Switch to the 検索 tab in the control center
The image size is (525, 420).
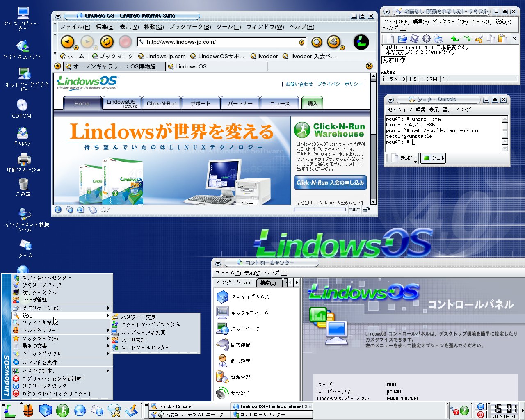point(269,283)
